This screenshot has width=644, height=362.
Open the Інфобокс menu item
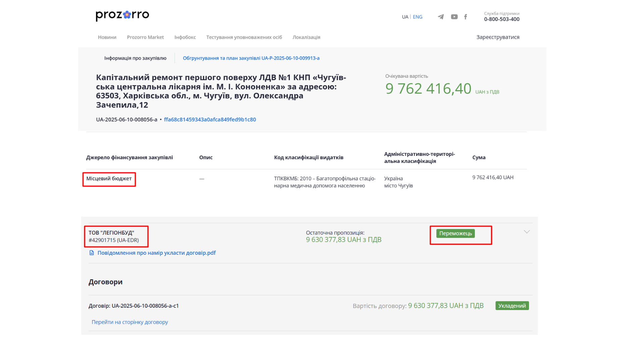point(185,37)
